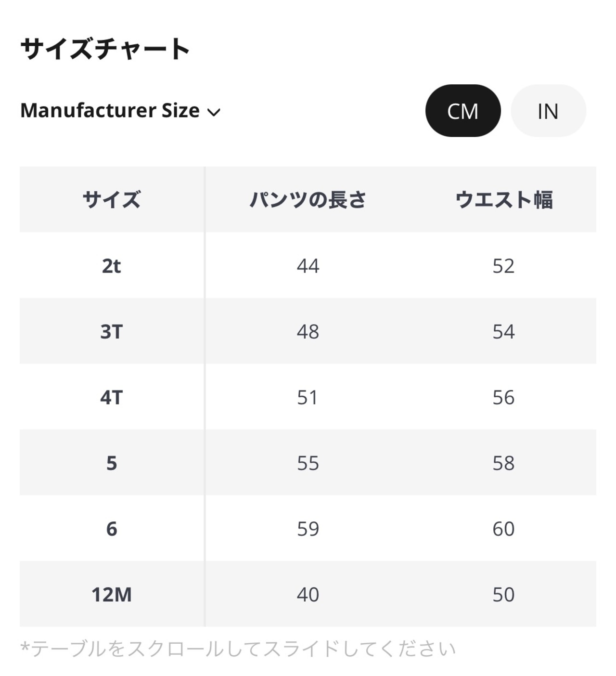The height and width of the screenshot is (676, 616).
Task: Click waist width value 56
Action: [x=503, y=397]
